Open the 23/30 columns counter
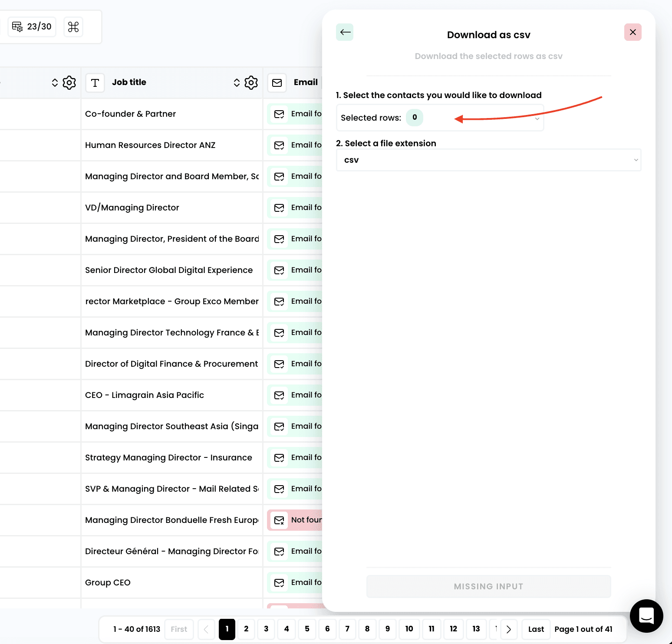Screen dimensions: 672x644 click(32, 27)
